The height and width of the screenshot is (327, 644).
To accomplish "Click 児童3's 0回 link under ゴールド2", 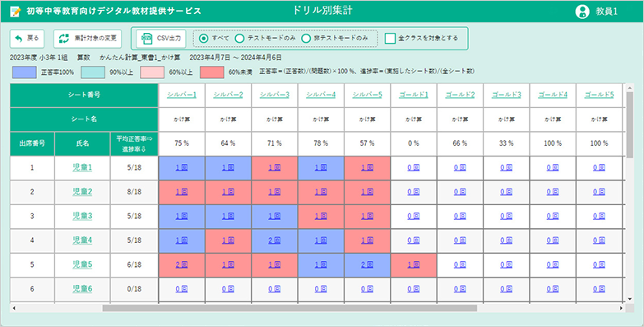I will [460, 217].
